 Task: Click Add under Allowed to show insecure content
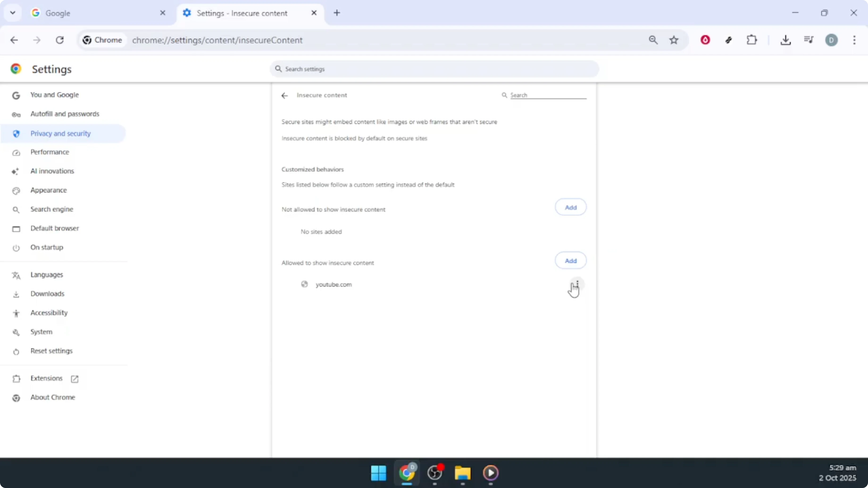tap(571, 260)
